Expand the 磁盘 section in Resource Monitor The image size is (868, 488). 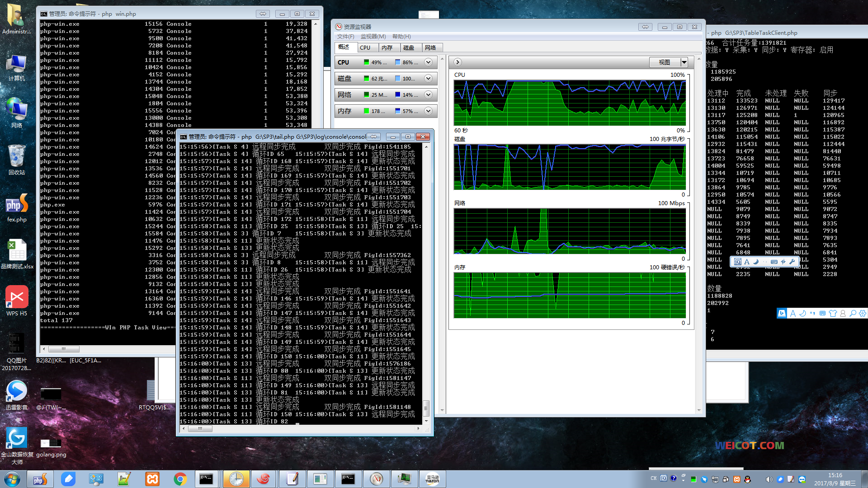coord(428,79)
